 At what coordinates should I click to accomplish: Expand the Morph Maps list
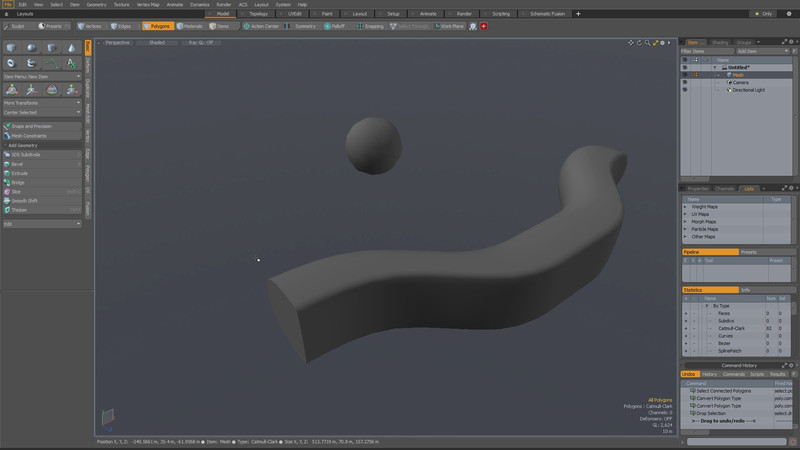pyautogui.click(x=685, y=222)
